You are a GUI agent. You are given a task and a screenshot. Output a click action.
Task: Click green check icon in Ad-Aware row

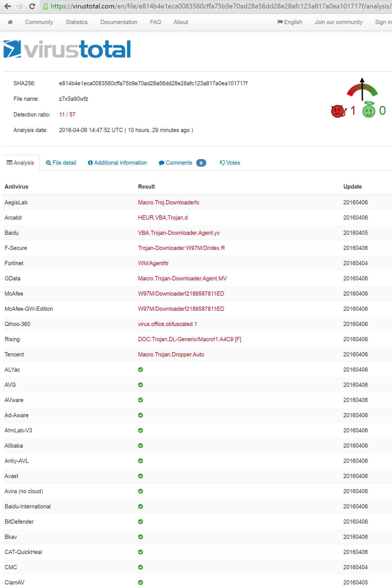point(141,415)
